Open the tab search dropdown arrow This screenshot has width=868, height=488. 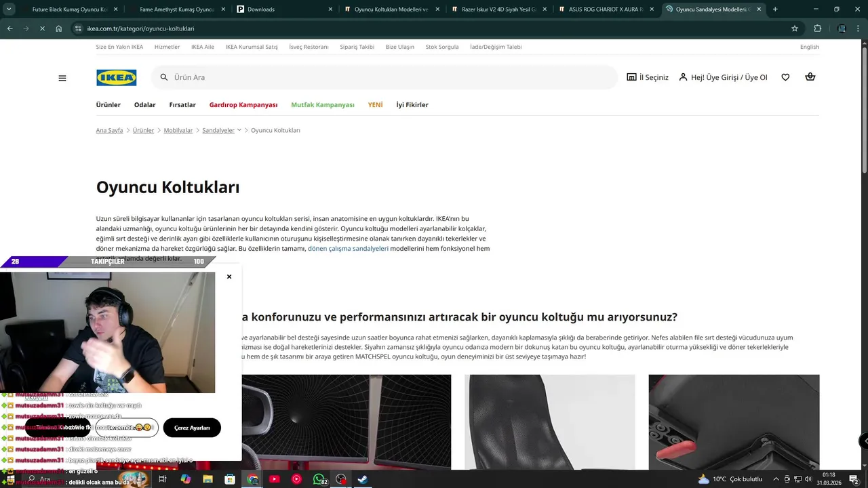pyautogui.click(x=9, y=9)
